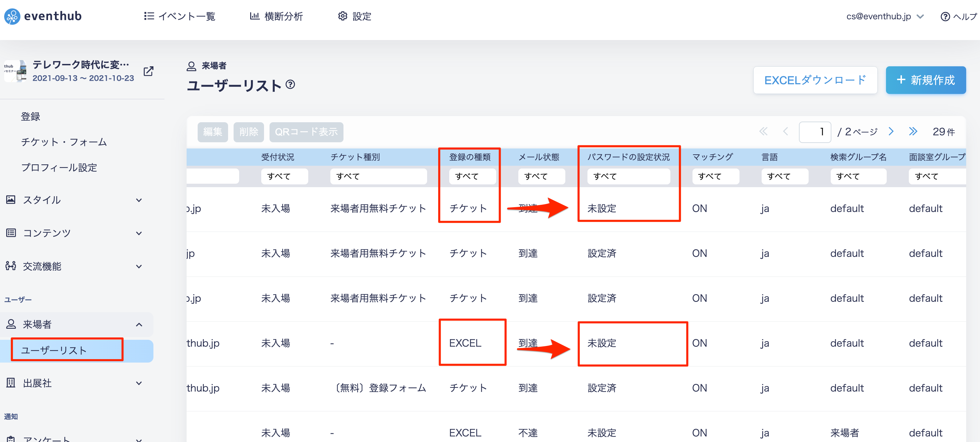Image resolution: width=980 pixels, height=442 pixels.
Task: Click the ユーザーリスト info question icon
Action: pyautogui.click(x=290, y=84)
